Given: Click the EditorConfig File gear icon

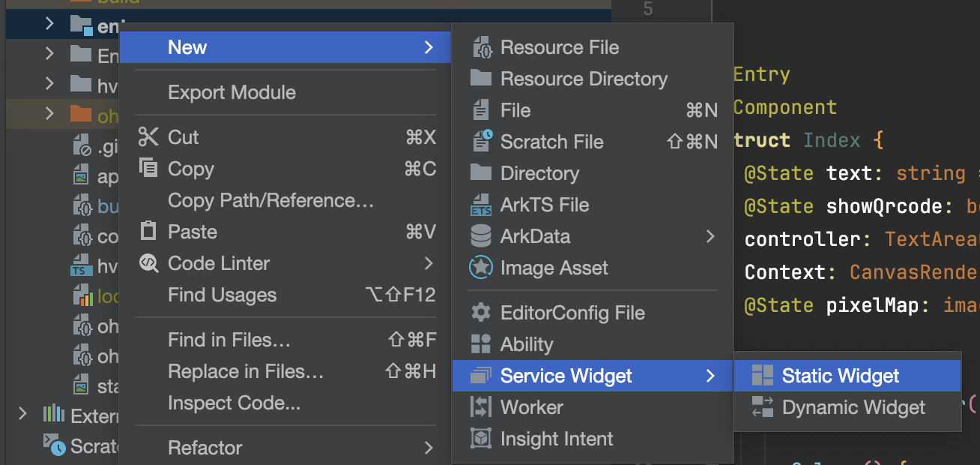Looking at the screenshot, I should point(480,313).
